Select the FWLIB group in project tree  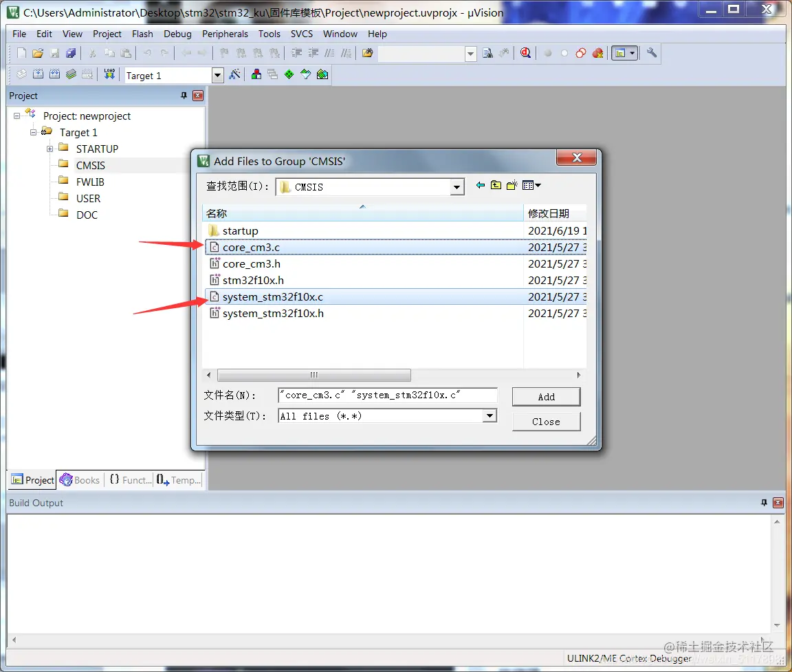(90, 182)
